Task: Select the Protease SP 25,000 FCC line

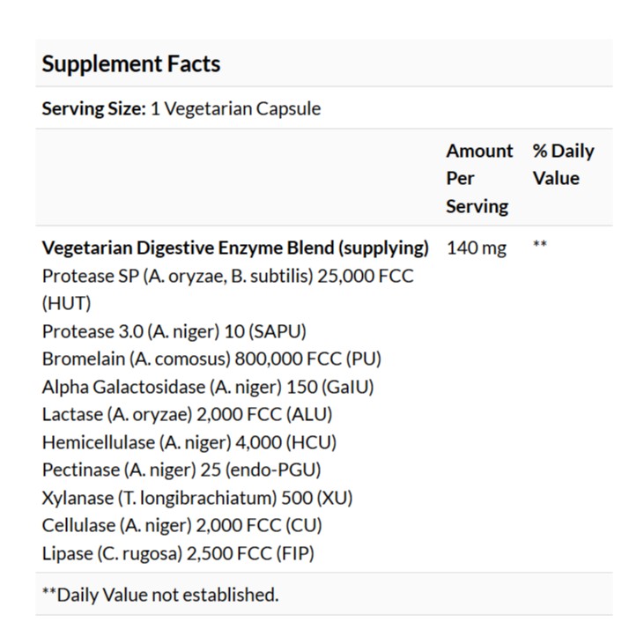Action: (x=228, y=290)
